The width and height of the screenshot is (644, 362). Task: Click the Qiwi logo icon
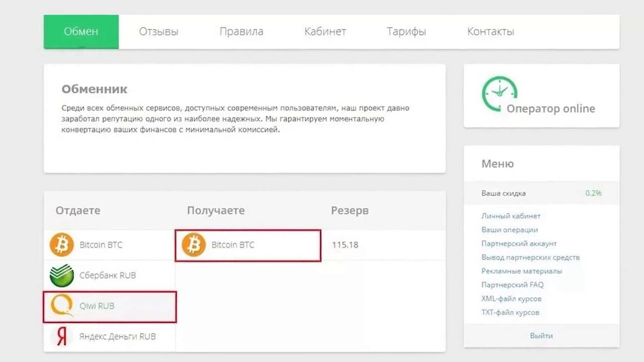click(62, 306)
